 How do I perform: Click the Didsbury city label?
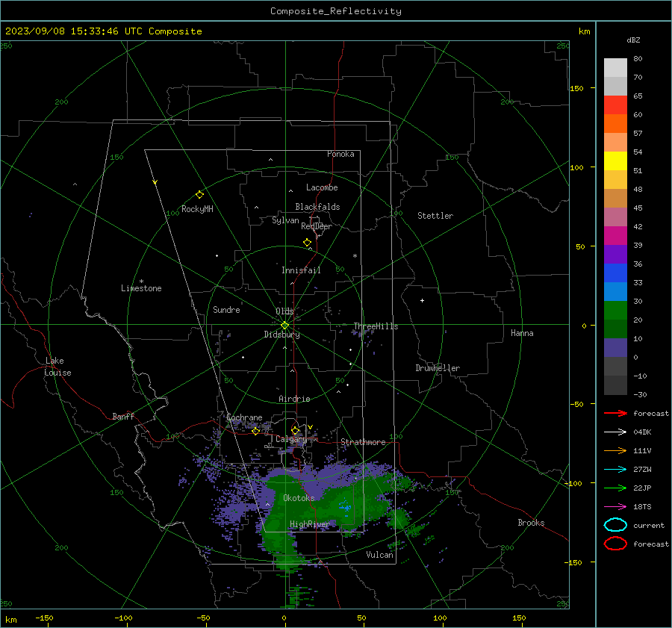281,335
